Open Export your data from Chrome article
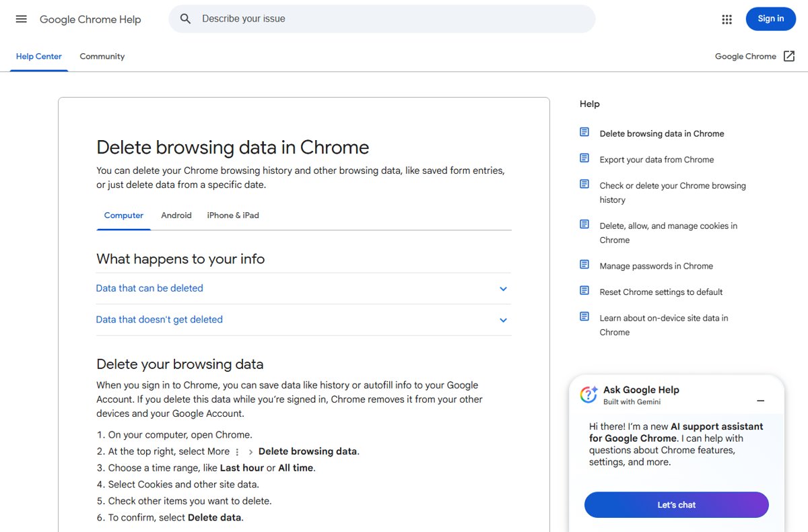808x532 pixels. click(656, 160)
